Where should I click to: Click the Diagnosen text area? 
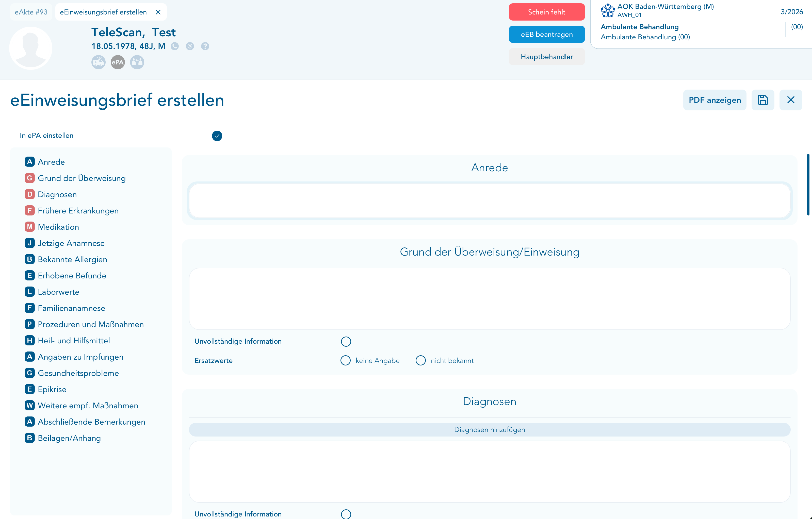489,472
